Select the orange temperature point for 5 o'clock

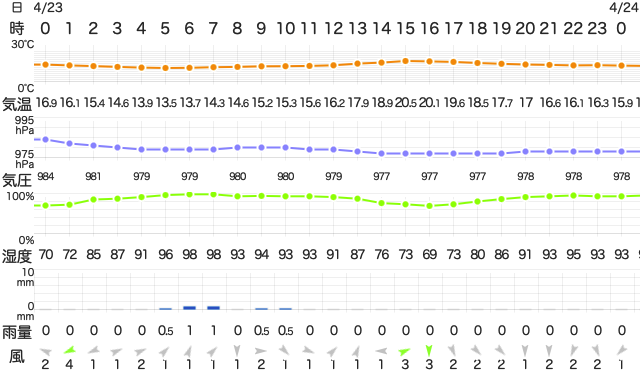(x=165, y=68)
